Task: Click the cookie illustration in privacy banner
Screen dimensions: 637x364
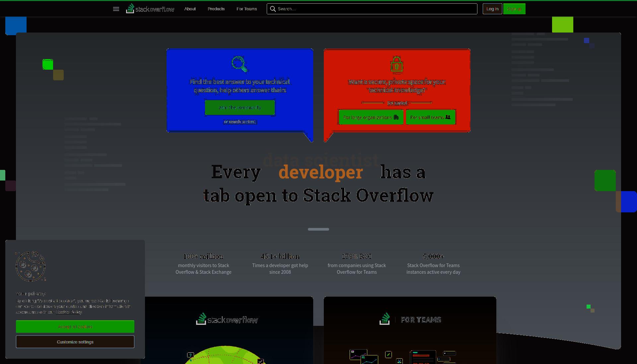Action: pos(31,266)
